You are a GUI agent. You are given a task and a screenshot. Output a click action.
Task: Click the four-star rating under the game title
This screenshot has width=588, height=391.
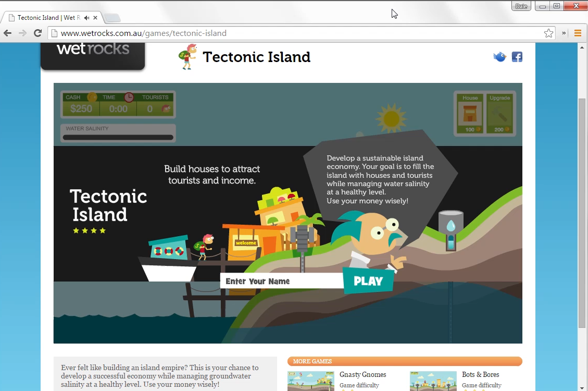[89, 230]
